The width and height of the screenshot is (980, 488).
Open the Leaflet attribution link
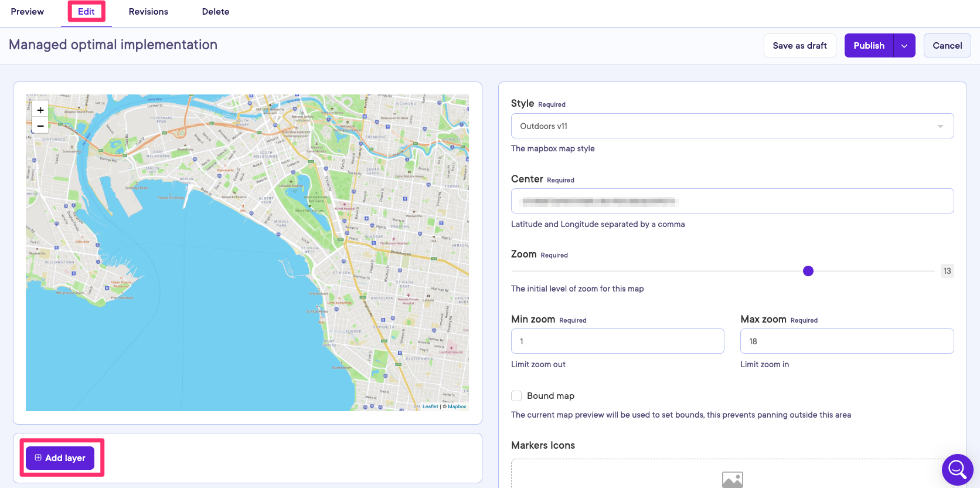[430, 406]
